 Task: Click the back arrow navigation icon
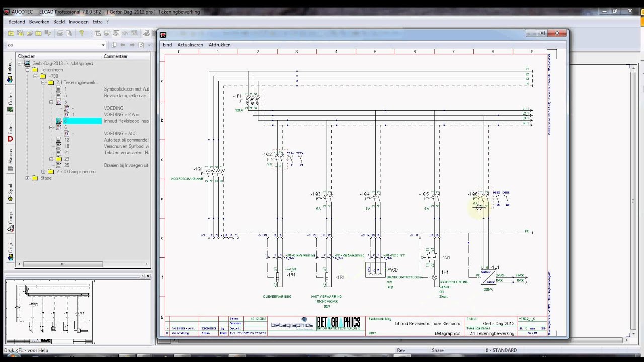pyautogui.click(x=123, y=45)
